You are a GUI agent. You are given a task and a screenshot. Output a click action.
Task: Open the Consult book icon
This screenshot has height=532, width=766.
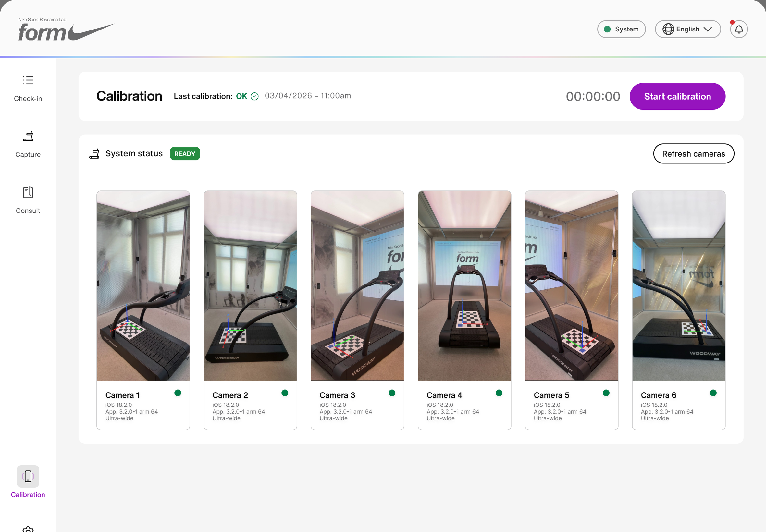28,192
